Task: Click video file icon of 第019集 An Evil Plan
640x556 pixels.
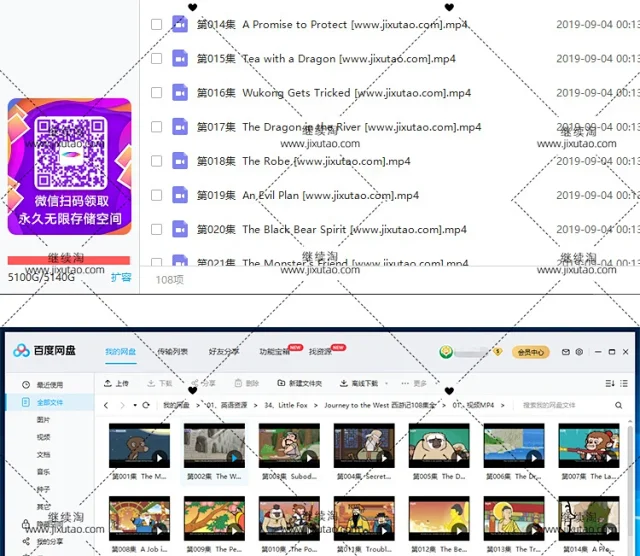Action: pyautogui.click(x=180, y=195)
